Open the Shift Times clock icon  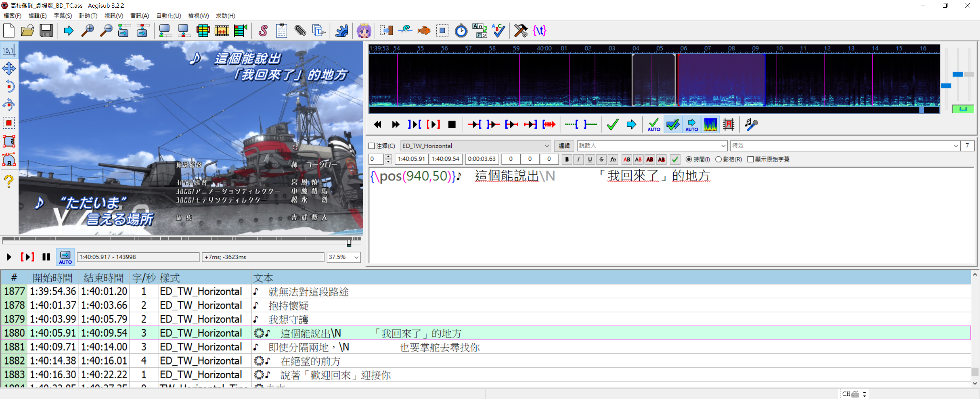click(x=461, y=31)
